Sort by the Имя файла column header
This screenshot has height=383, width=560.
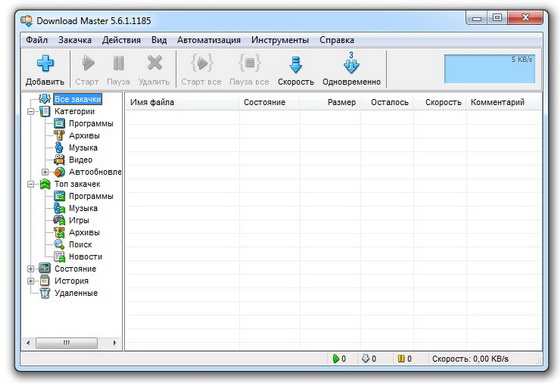(182, 102)
